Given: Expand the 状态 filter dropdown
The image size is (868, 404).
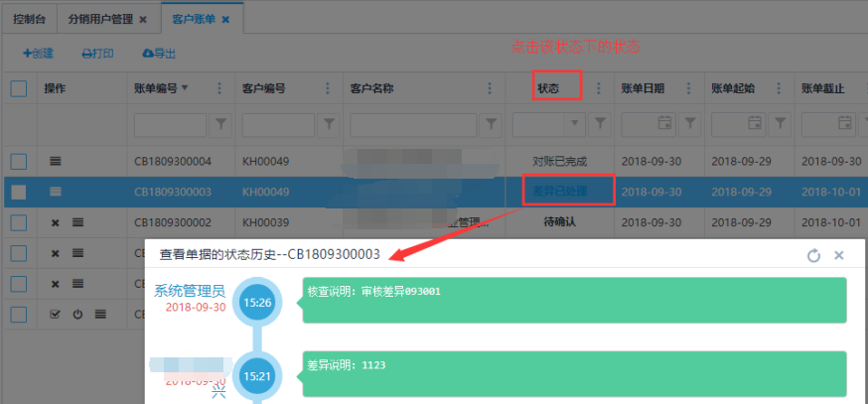Looking at the screenshot, I should click(x=573, y=123).
